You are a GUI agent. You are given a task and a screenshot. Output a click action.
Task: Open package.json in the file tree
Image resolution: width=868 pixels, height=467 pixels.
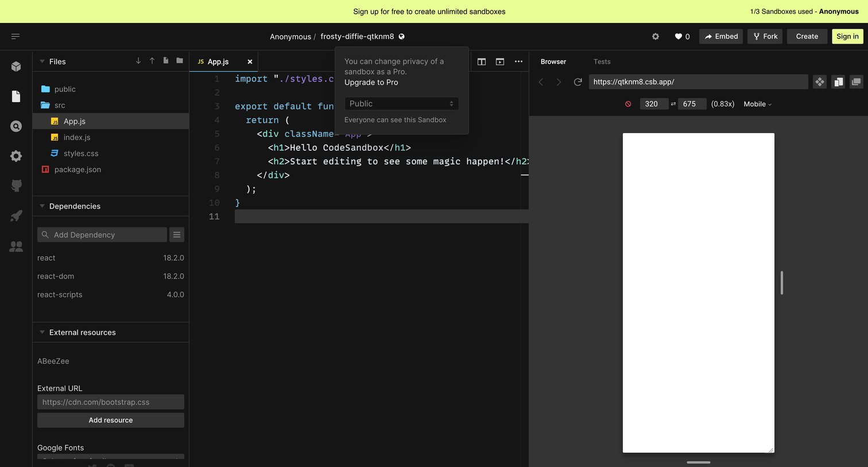tap(111, 169)
